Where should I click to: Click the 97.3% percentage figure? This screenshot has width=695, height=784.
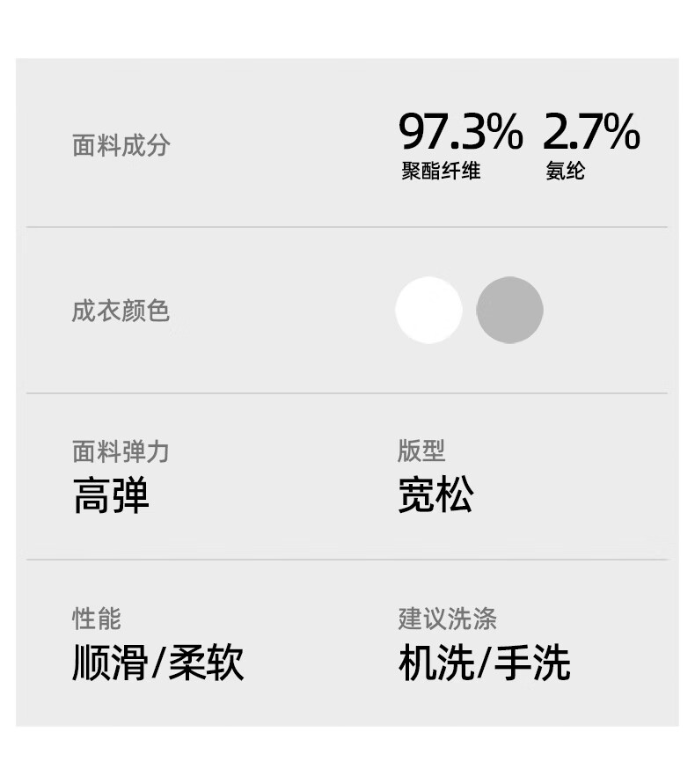tap(460, 132)
